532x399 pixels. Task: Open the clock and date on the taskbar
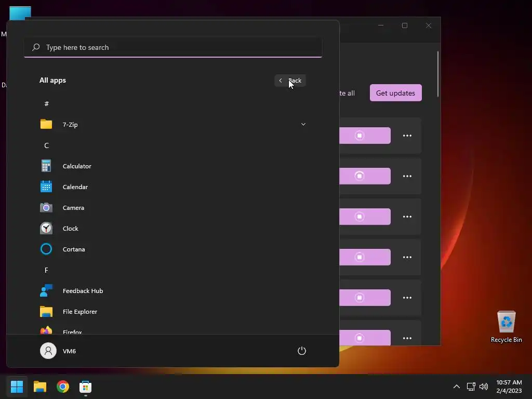[x=509, y=387]
